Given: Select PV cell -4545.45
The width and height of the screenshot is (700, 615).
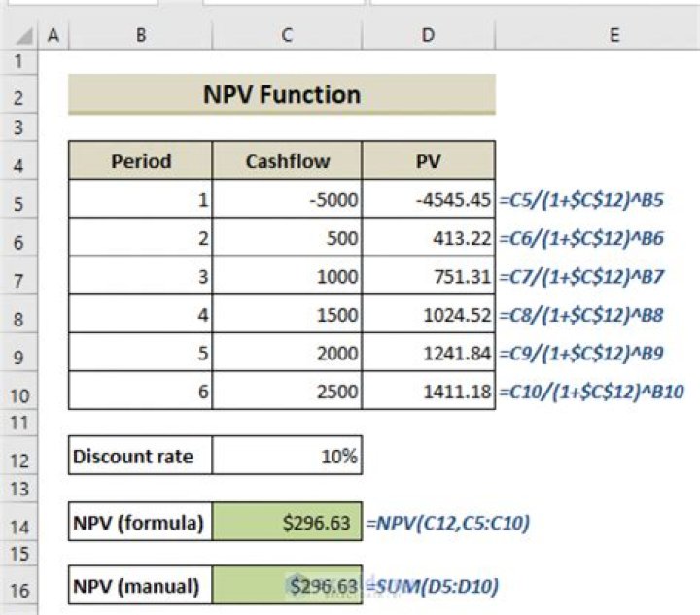Looking at the screenshot, I should click(429, 199).
